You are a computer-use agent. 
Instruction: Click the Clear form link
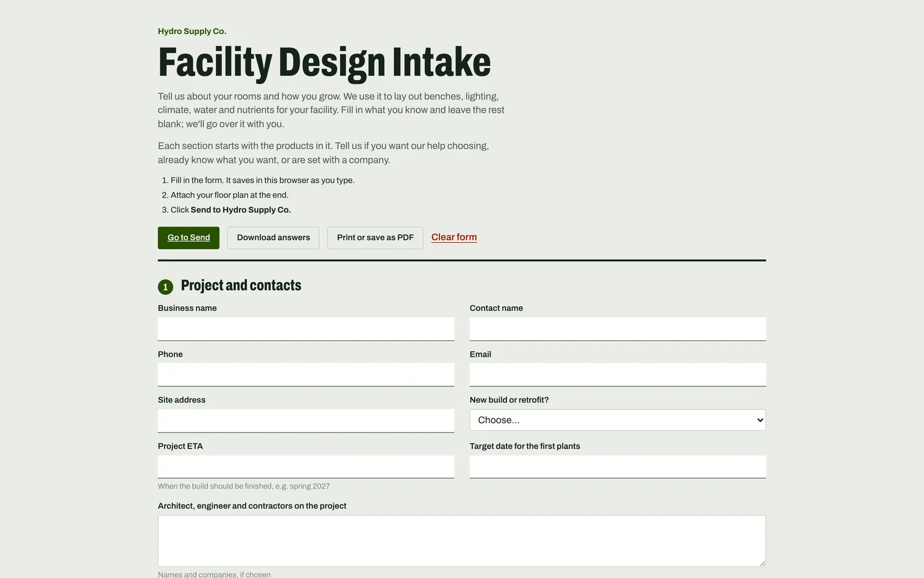(454, 237)
